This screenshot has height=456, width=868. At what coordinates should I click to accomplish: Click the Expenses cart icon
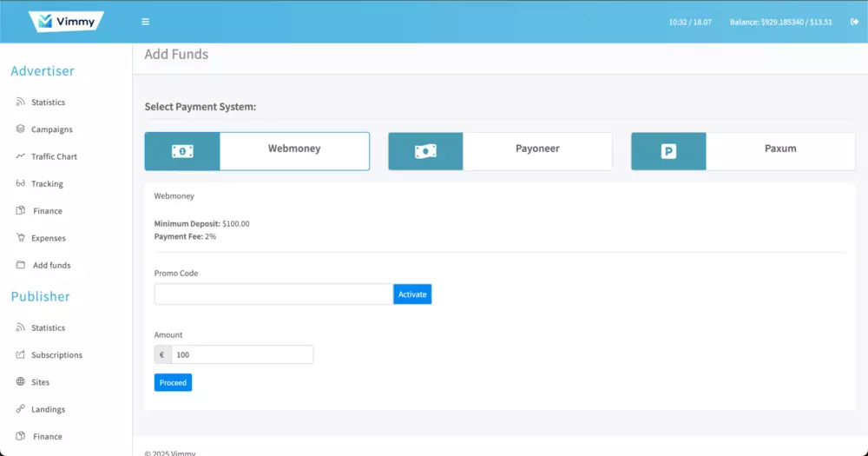coord(21,238)
